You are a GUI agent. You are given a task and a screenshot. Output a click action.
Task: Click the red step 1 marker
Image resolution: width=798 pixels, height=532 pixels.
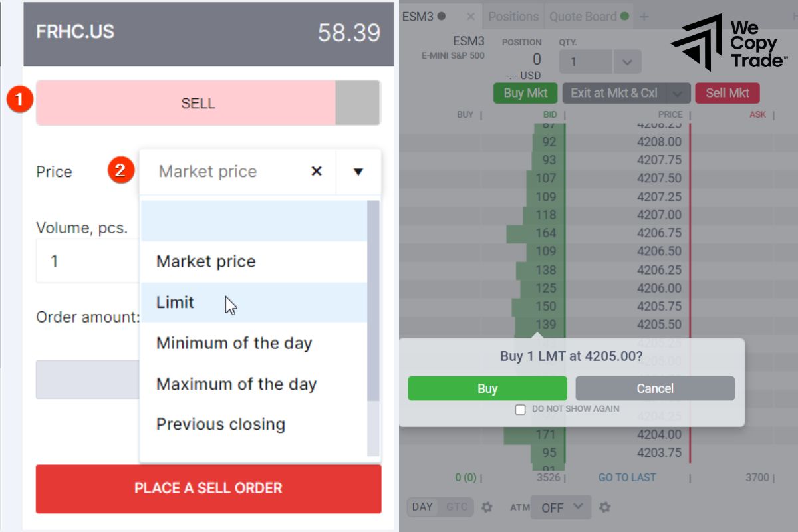[19, 101]
